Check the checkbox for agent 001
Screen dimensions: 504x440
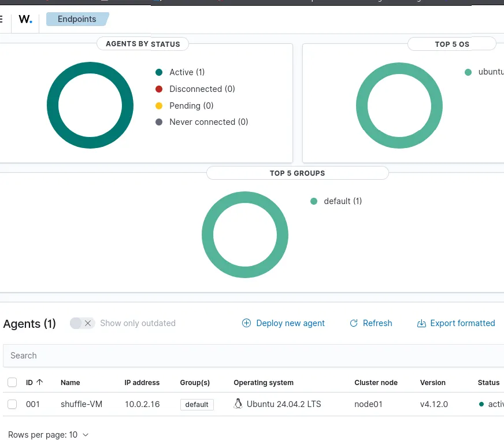(x=12, y=404)
